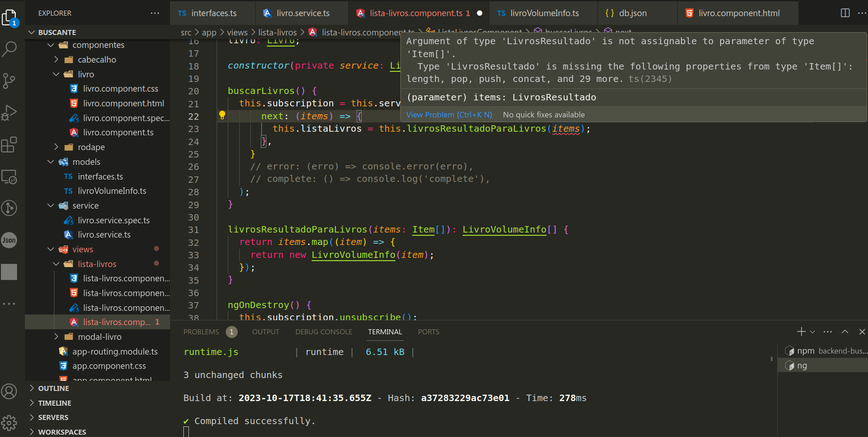Viewport: 868px width, 437px height.
Task: Open terminal panel more actions ellipsis
Action: point(828,332)
